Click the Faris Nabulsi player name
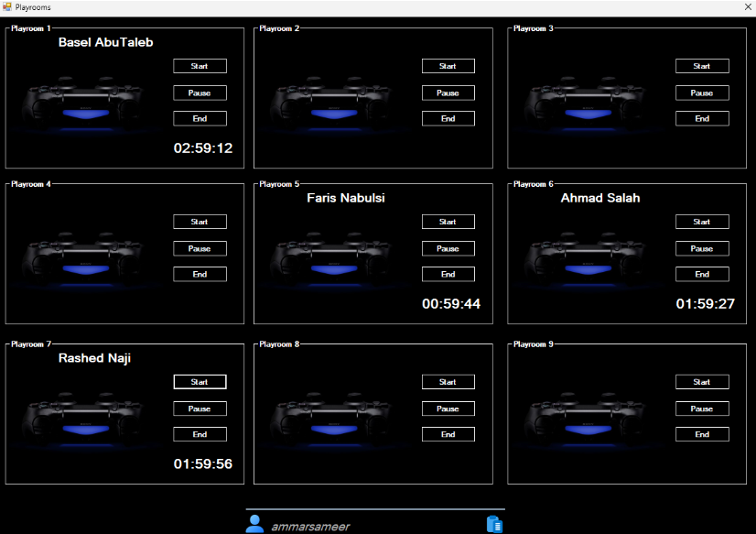Viewport: 756px width, 534px height. coord(346,198)
